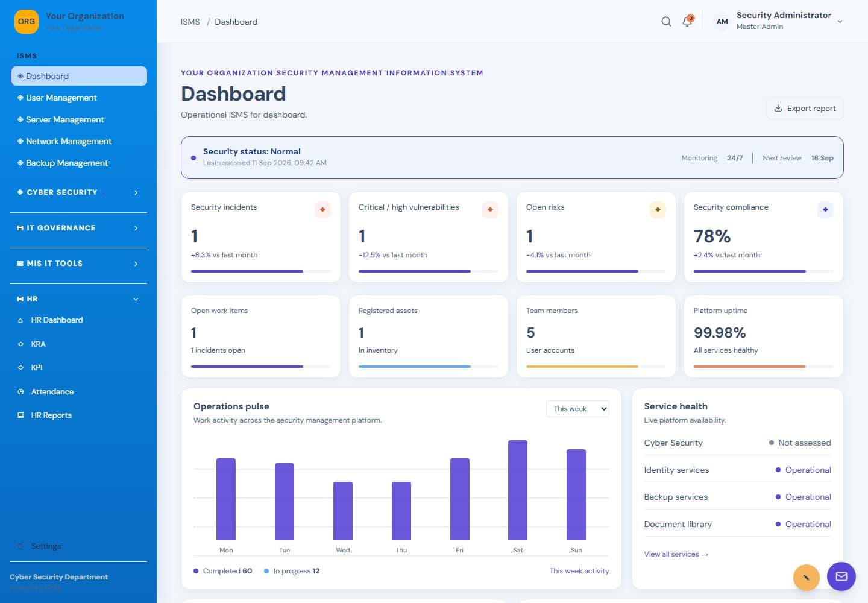Viewport: 868px width, 603px height.
Task: Click the Team members card
Action: click(x=596, y=336)
